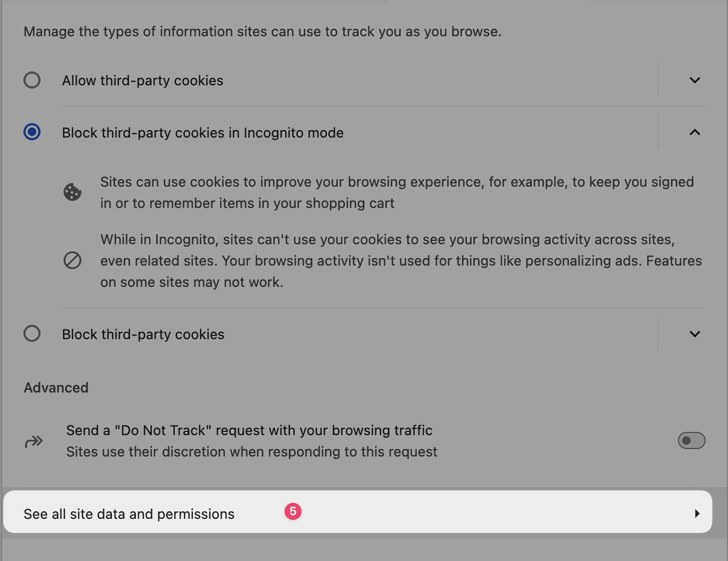728x561 pixels.
Task: Click the Allow third-party cookies label
Action: pyautogui.click(x=142, y=81)
